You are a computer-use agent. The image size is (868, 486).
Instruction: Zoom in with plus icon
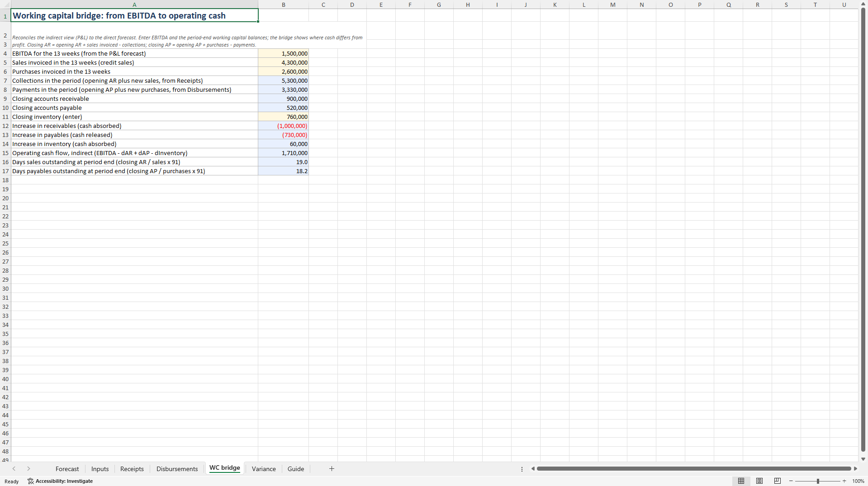(x=844, y=481)
